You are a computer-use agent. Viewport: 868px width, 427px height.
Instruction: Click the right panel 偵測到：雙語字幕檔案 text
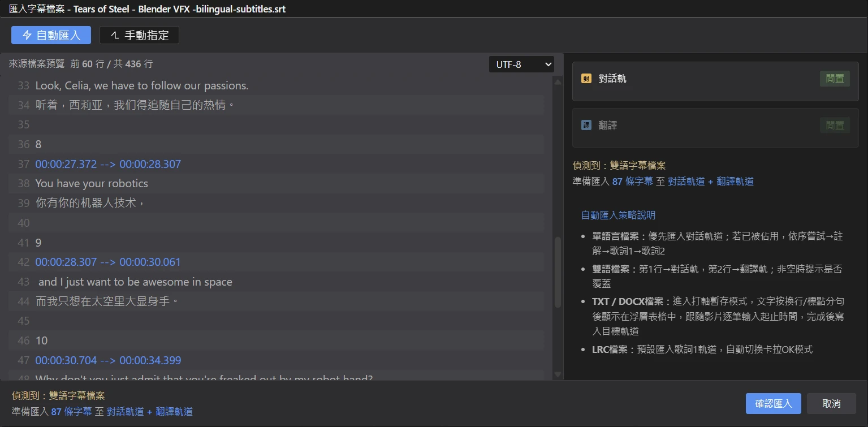(x=619, y=166)
